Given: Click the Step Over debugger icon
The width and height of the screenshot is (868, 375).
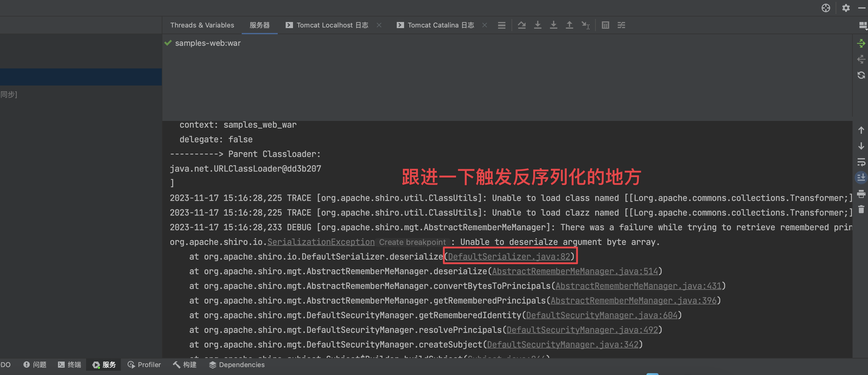Looking at the screenshot, I should pos(522,25).
